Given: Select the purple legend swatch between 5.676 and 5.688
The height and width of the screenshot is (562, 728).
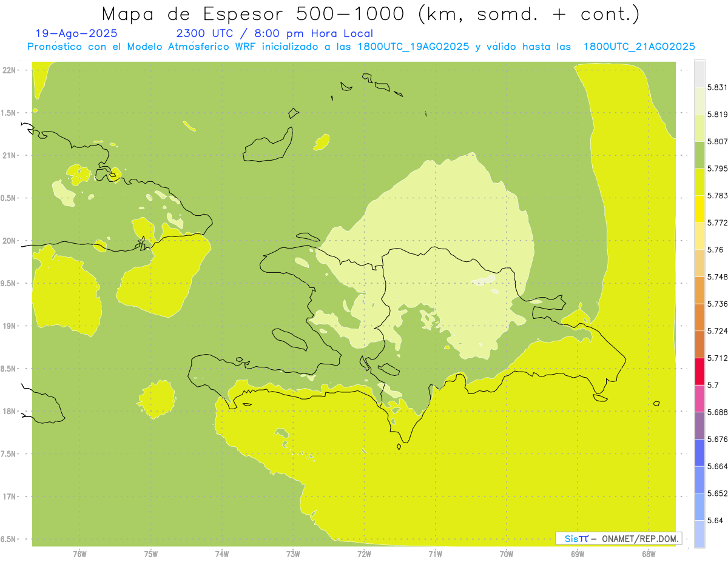Looking at the screenshot, I should point(699,426).
